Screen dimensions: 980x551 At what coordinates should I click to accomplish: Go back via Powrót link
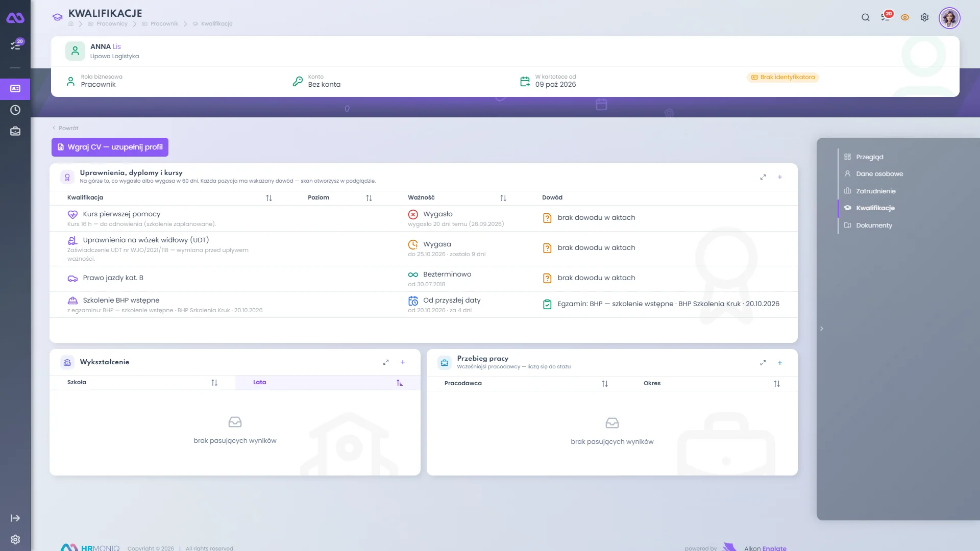coord(65,128)
